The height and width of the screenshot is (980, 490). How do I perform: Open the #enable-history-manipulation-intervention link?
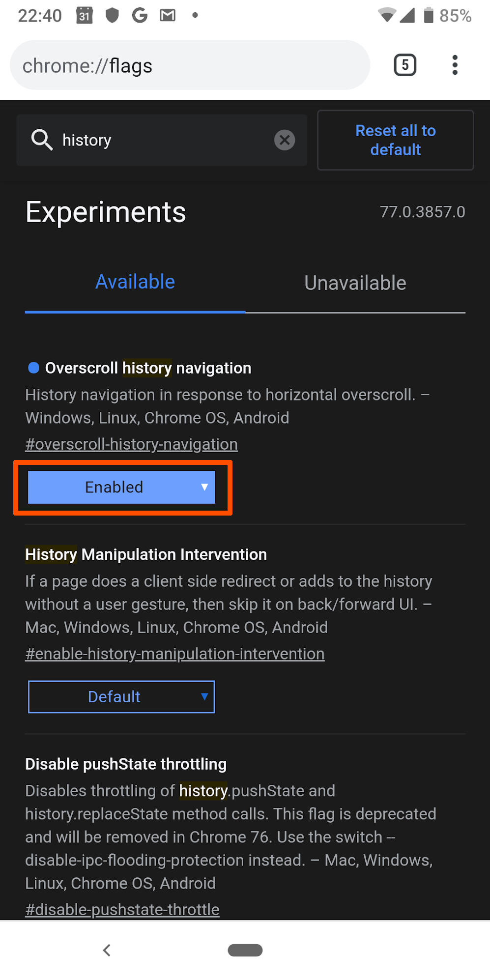175,654
